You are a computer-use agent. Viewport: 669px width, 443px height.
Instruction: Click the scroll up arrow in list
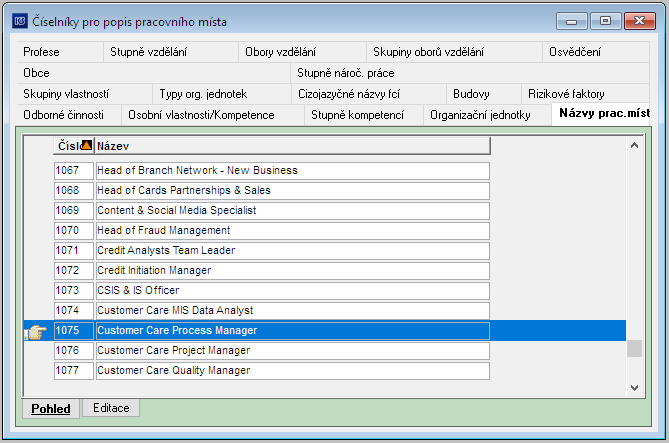tap(634, 146)
